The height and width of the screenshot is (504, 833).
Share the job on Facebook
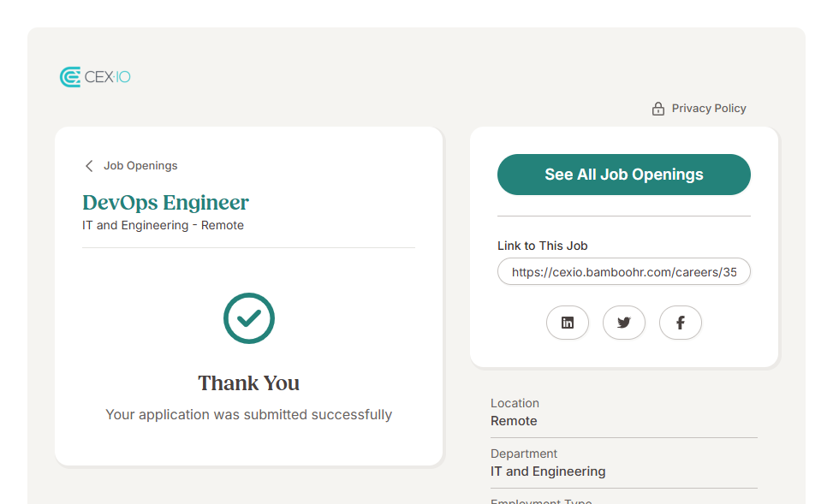coord(680,323)
